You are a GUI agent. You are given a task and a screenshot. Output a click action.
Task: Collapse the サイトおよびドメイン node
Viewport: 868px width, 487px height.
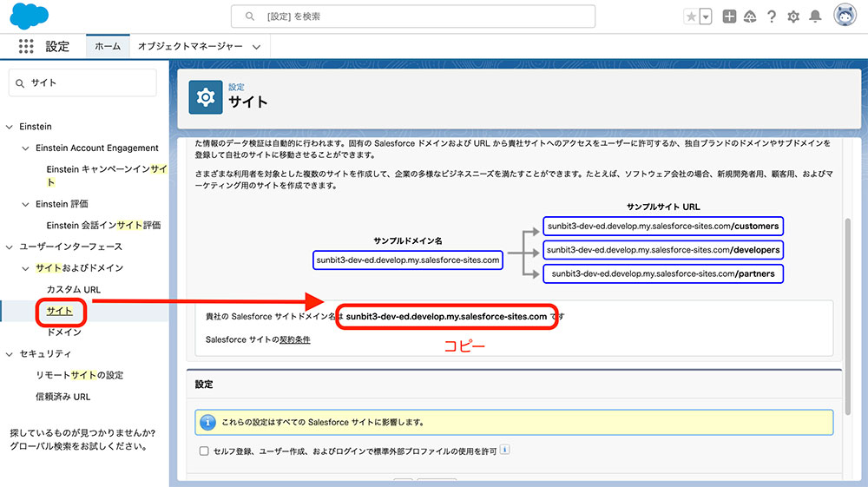coord(25,268)
